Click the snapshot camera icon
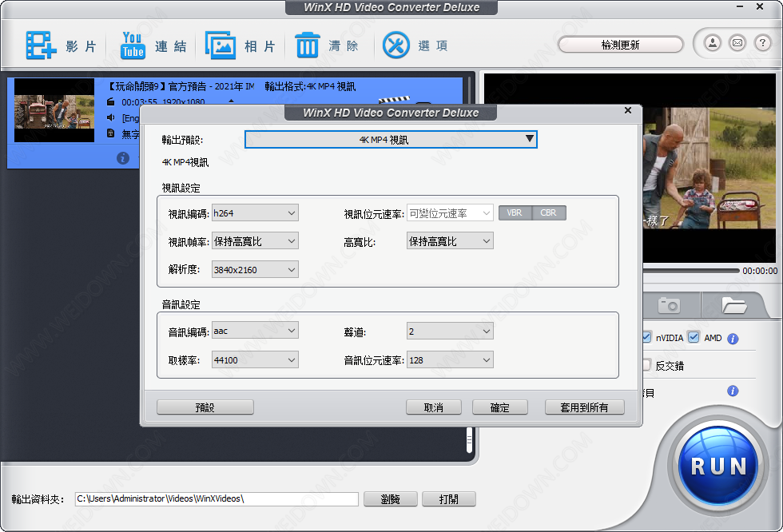This screenshot has width=783, height=532. coord(670,304)
